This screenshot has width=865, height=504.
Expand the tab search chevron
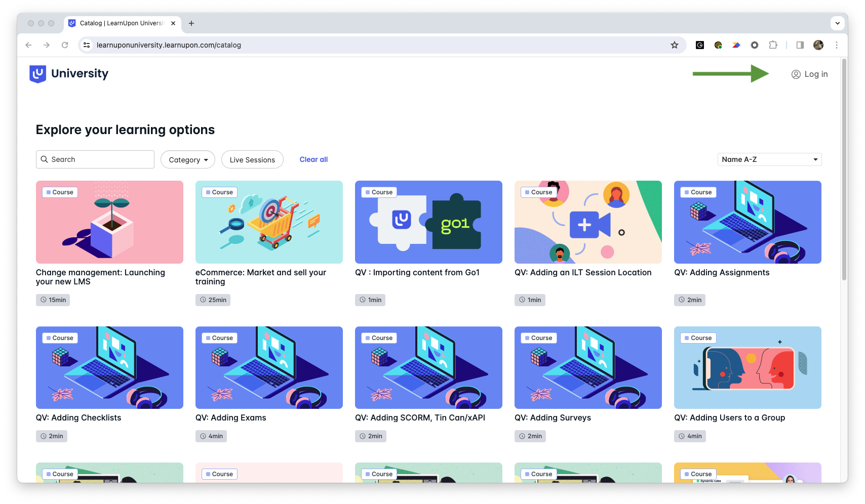[x=838, y=23]
